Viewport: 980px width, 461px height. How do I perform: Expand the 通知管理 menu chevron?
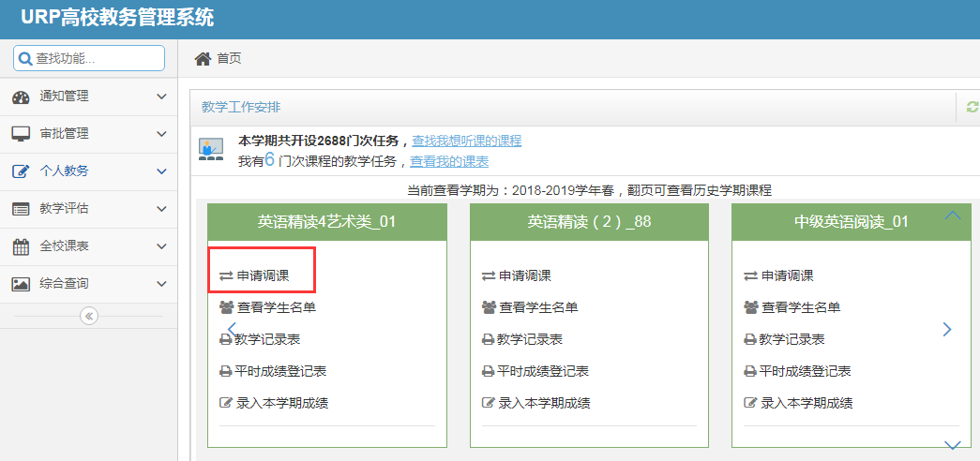(161, 97)
